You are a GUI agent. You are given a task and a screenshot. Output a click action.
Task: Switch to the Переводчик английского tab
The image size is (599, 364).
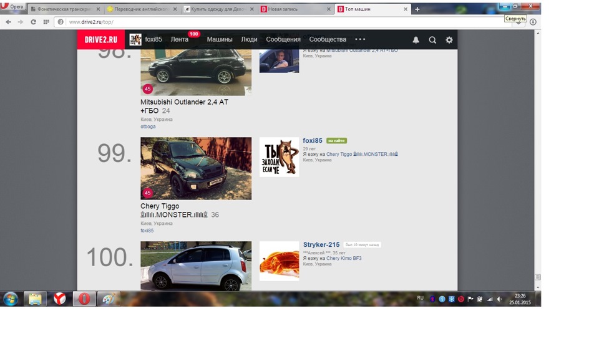click(142, 9)
